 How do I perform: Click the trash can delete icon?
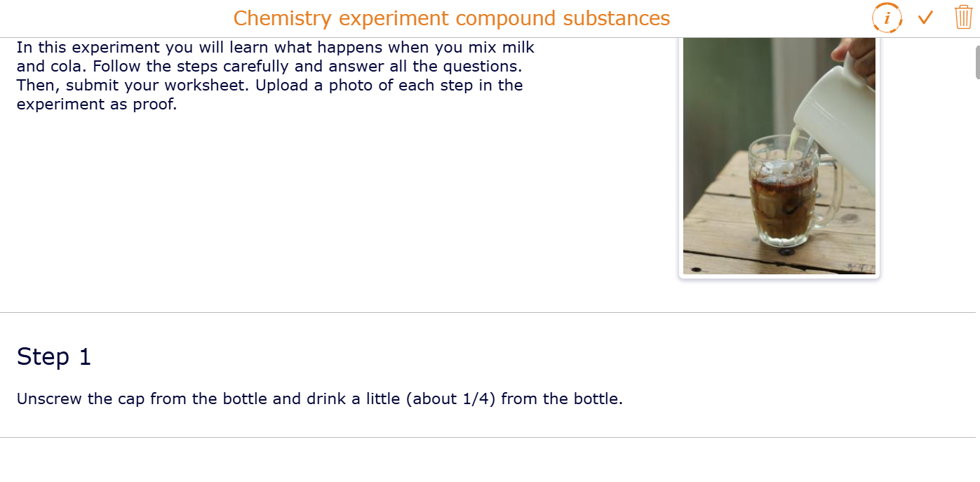click(963, 18)
